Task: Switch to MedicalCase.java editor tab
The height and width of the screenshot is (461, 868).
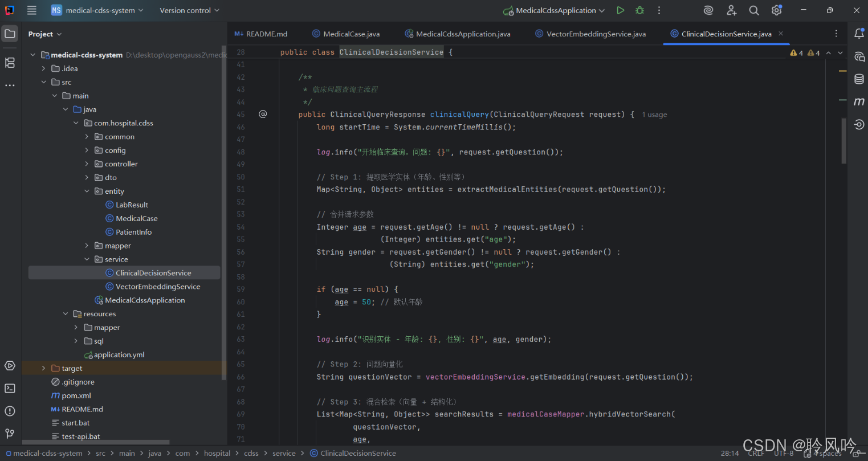Action: tap(346, 34)
